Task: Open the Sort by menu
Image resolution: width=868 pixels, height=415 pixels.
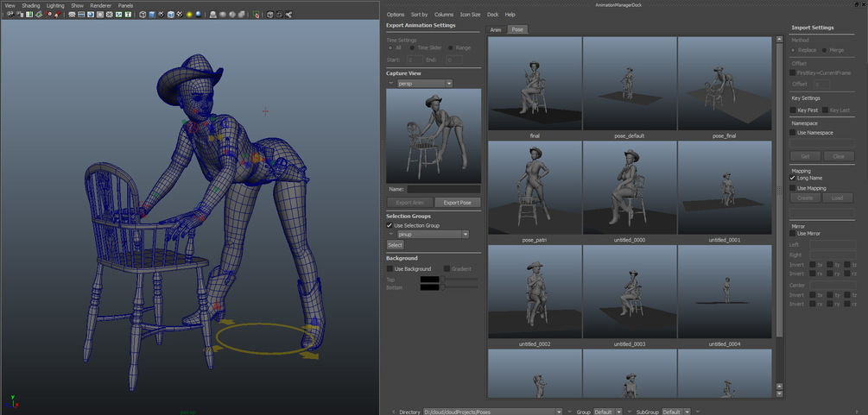Action: tap(419, 15)
